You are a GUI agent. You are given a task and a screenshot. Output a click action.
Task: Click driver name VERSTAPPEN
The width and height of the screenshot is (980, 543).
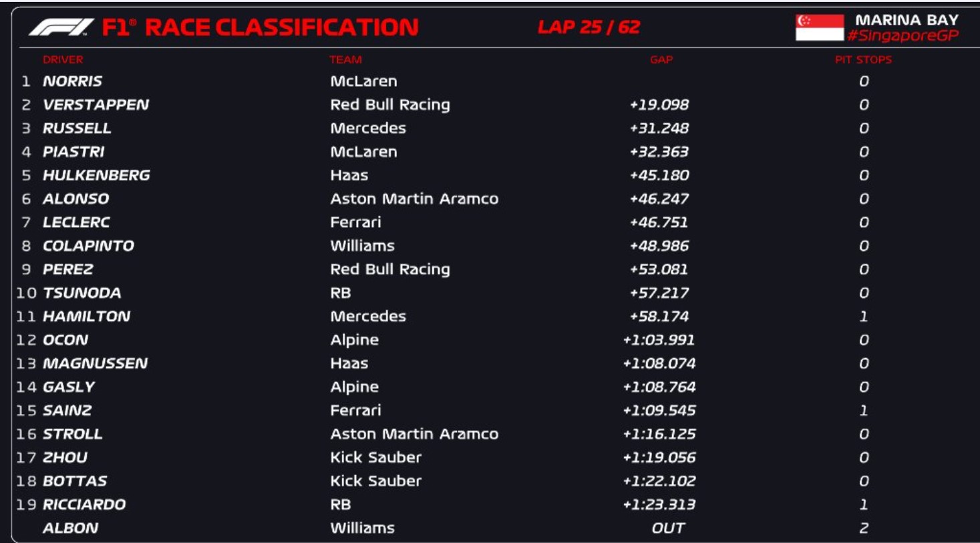96,105
